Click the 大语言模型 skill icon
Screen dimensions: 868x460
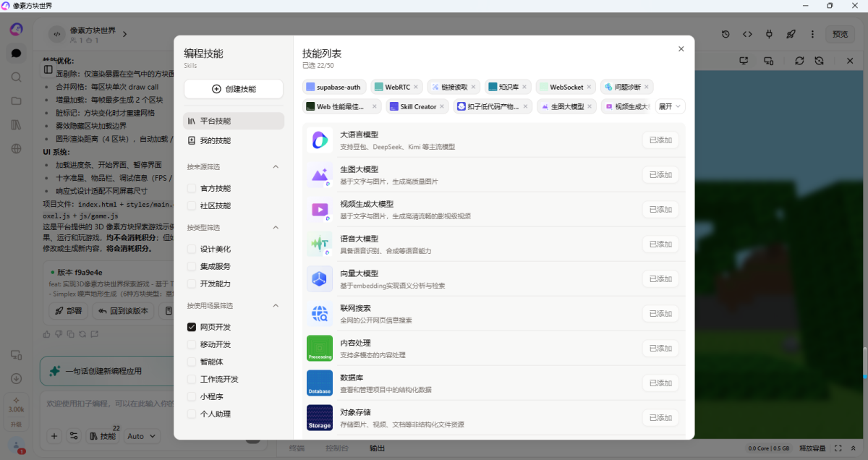point(319,140)
